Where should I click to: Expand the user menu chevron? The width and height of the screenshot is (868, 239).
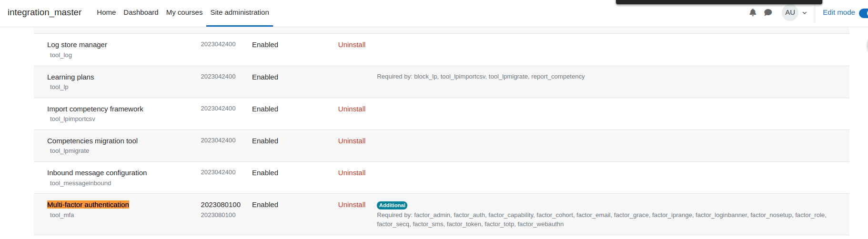click(x=805, y=13)
